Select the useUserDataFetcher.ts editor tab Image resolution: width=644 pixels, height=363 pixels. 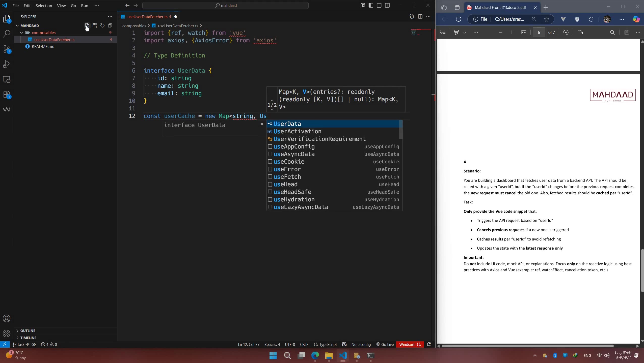(147, 17)
